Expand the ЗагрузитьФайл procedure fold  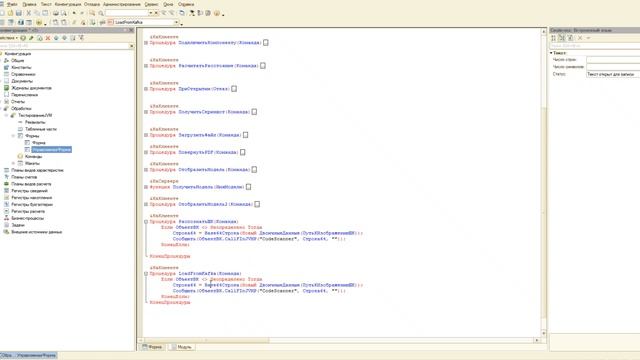point(146,135)
